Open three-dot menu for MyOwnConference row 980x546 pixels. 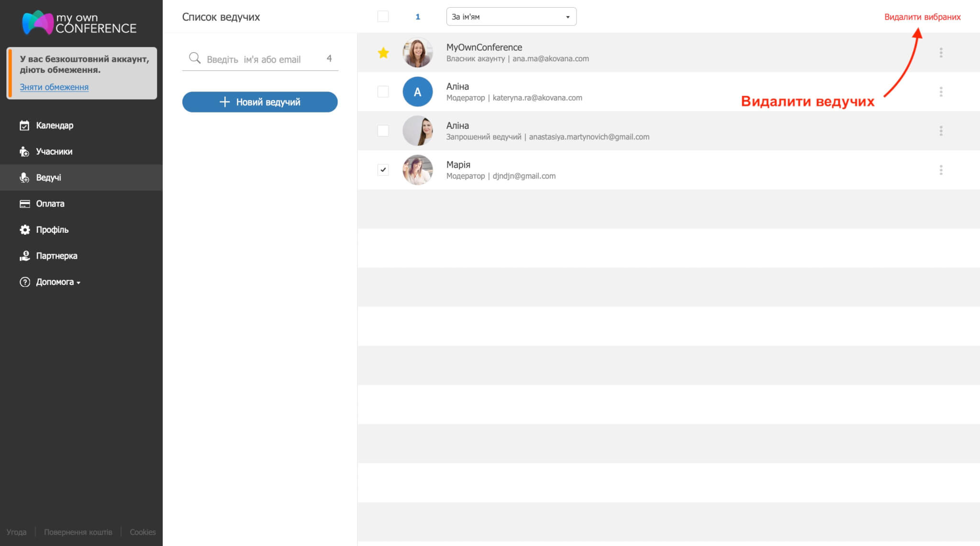click(x=941, y=53)
